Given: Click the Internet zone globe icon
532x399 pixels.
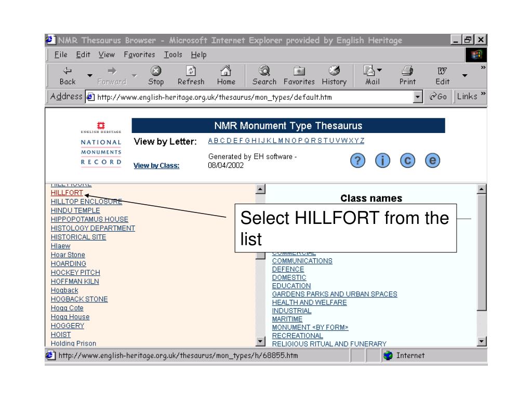Looking at the screenshot, I should click(388, 355).
